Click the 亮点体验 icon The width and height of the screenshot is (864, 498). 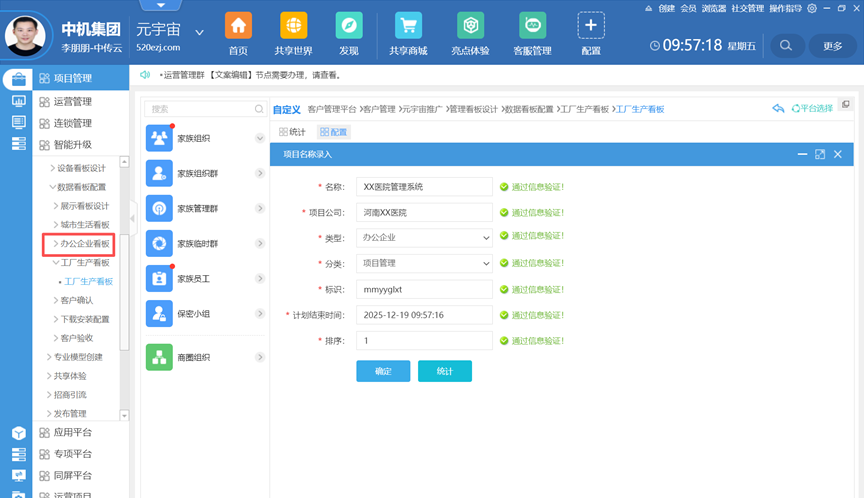pyautogui.click(x=470, y=26)
